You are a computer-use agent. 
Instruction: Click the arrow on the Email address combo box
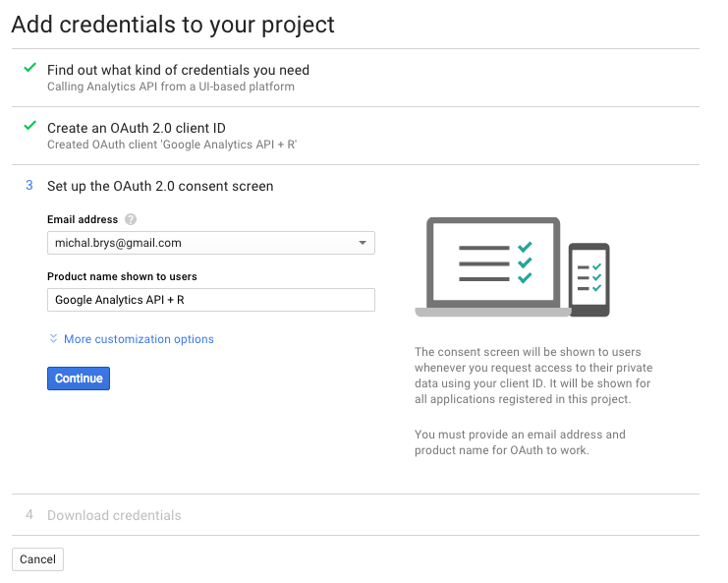point(363,243)
